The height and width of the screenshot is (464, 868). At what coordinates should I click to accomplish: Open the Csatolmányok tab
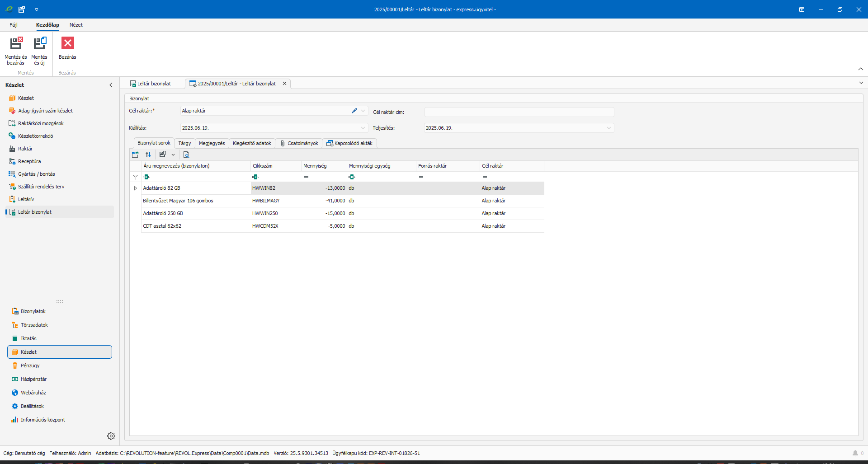[299, 143]
